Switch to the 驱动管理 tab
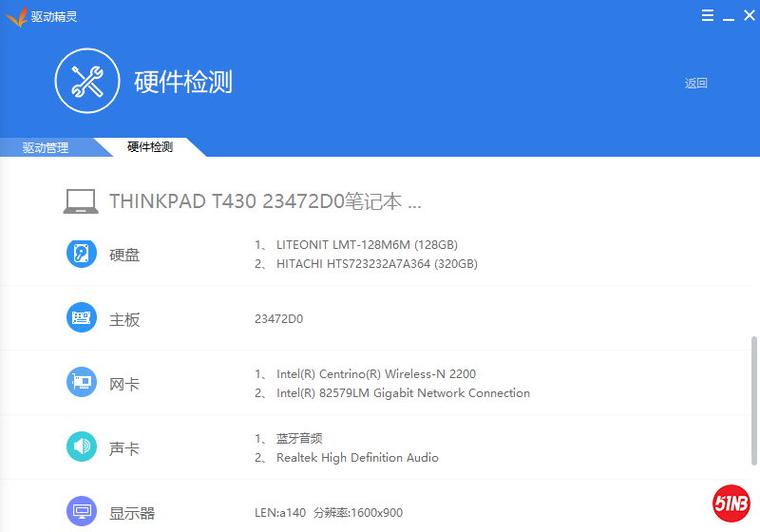This screenshot has height=532, width=760. coord(46,147)
